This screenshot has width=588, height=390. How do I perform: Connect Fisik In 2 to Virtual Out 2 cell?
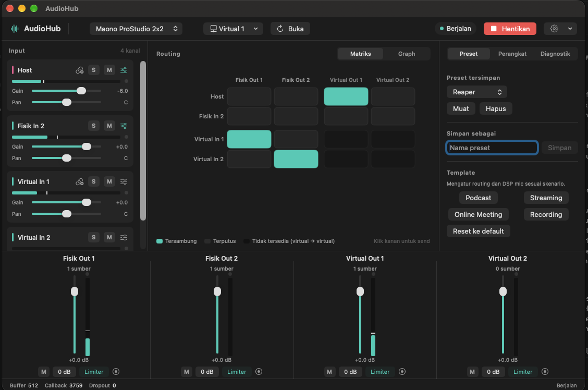393,116
